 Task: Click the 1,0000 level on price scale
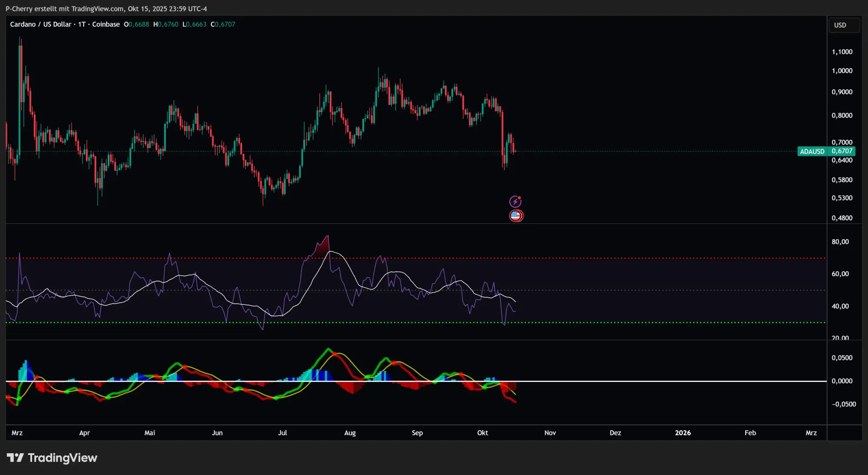pyautogui.click(x=842, y=71)
